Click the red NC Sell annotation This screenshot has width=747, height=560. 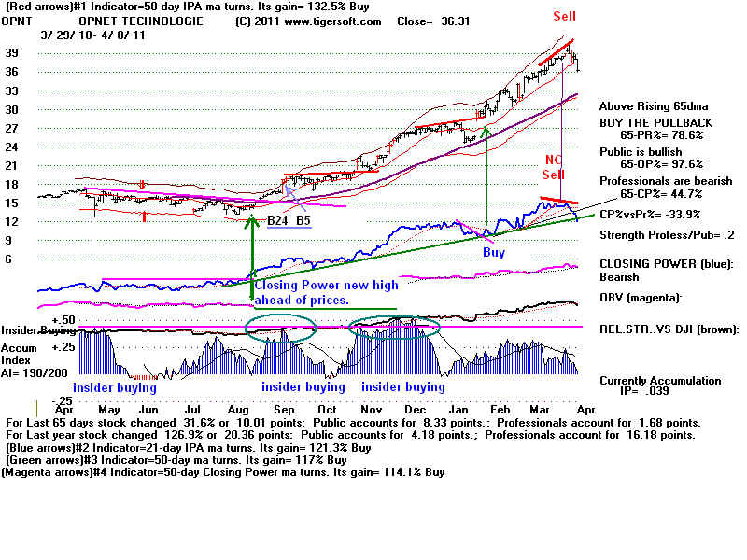553,167
